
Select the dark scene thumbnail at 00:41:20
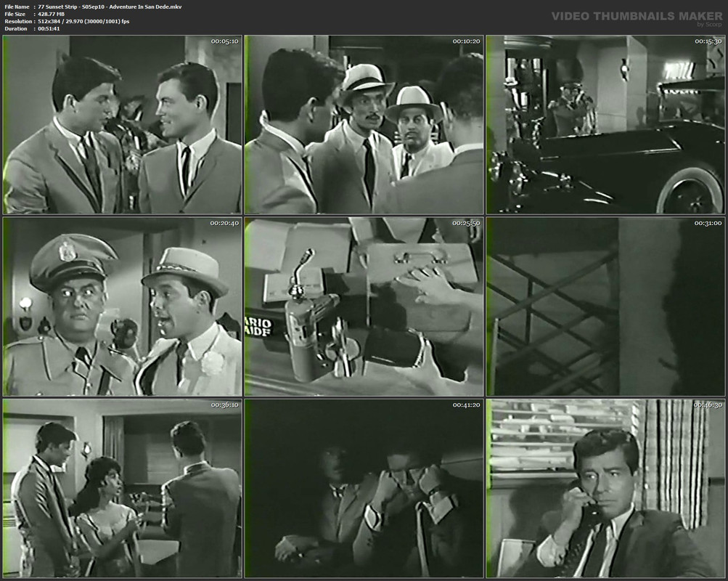point(364,489)
